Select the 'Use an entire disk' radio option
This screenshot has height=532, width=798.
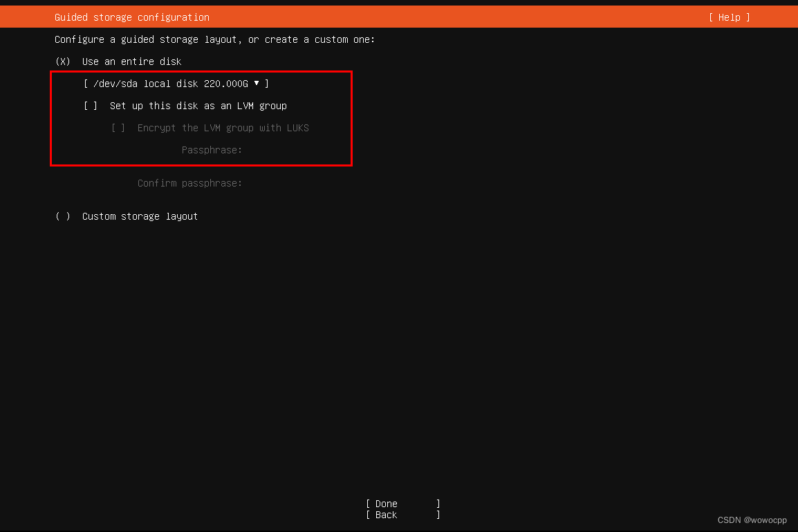63,61
